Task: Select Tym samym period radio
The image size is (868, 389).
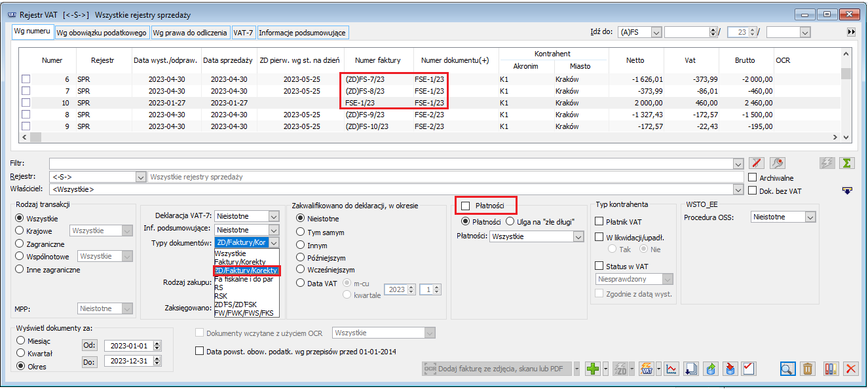Action: coord(301,232)
